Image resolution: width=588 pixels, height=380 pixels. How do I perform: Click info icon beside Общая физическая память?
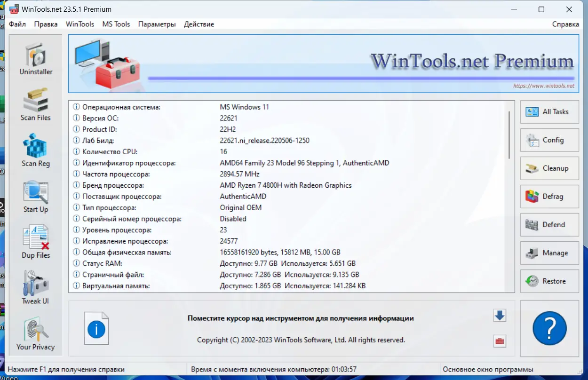click(x=77, y=253)
